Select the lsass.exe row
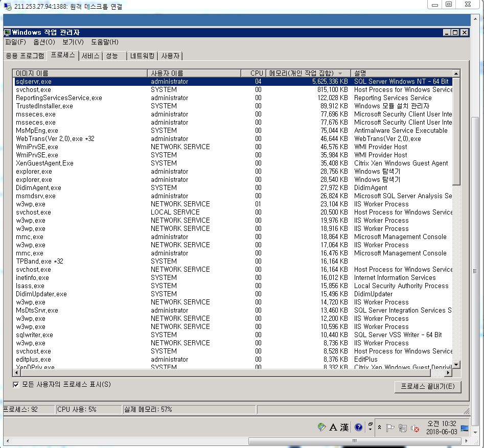Screen dimensions: 484x448 [x=234, y=286]
